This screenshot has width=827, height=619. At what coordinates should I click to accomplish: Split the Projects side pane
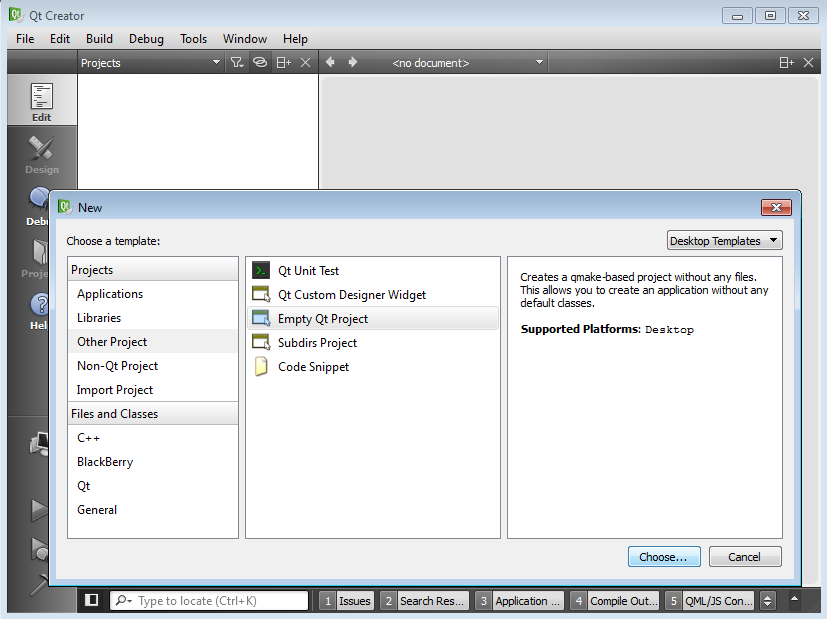pyautogui.click(x=283, y=63)
